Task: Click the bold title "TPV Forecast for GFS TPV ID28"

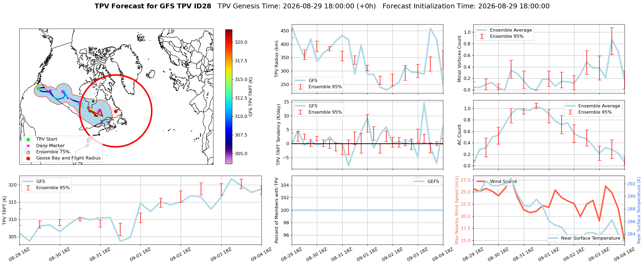Action: coord(153,6)
